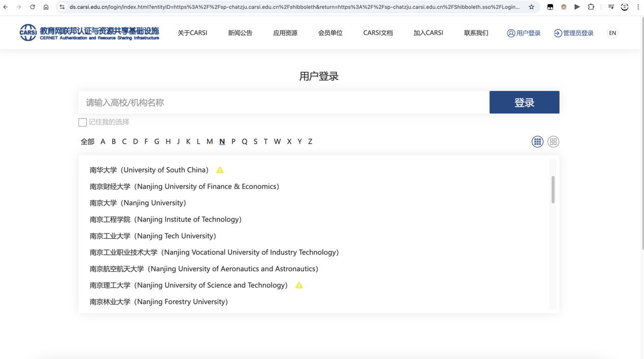Filter institutions by letter Z
Viewport: 644px width, 359px height.
(x=310, y=142)
